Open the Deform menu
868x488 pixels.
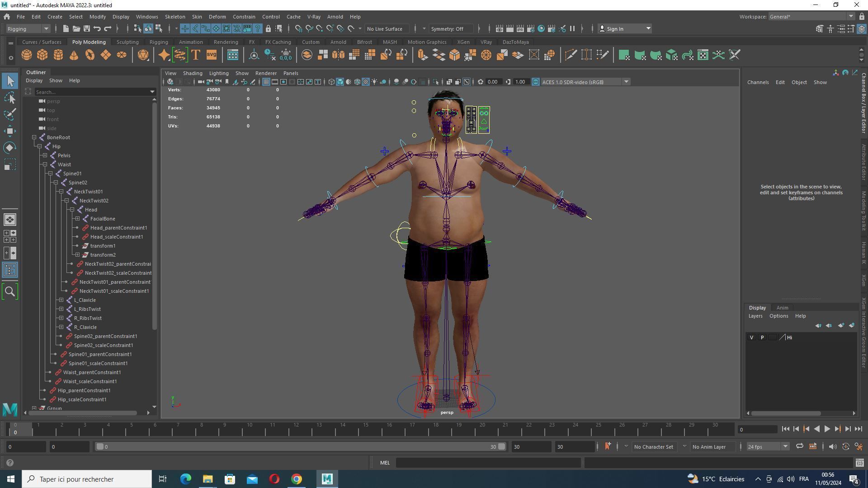[x=217, y=17]
